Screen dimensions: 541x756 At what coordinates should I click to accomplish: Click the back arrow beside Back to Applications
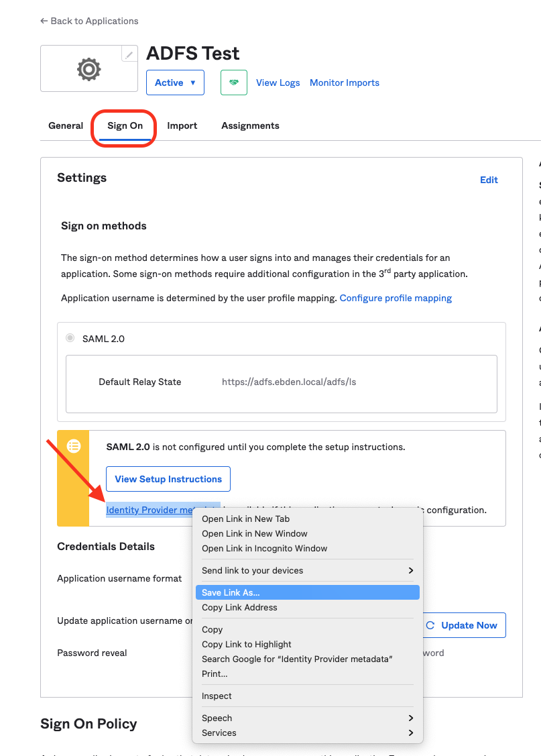click(x=43, y=21)
